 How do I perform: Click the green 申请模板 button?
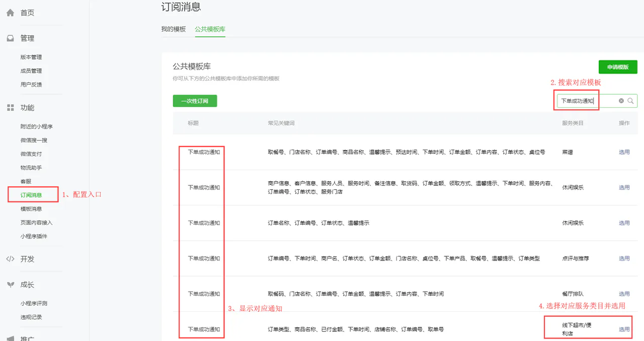pos(618,67)
